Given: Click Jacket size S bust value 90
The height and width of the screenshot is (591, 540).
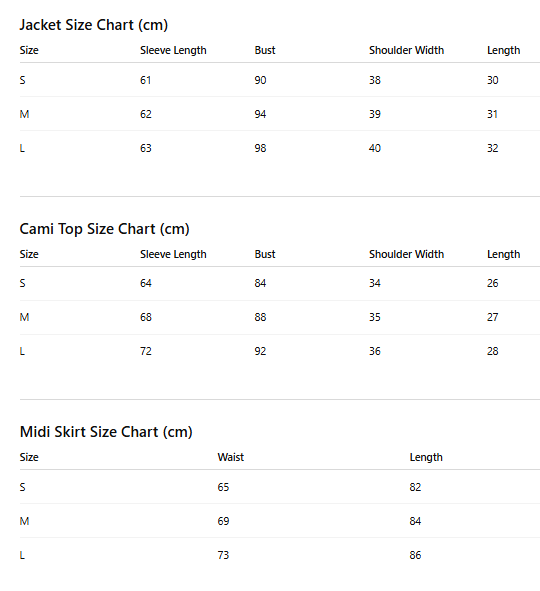Looking at the screenshot, I should (x=260, y=80).
